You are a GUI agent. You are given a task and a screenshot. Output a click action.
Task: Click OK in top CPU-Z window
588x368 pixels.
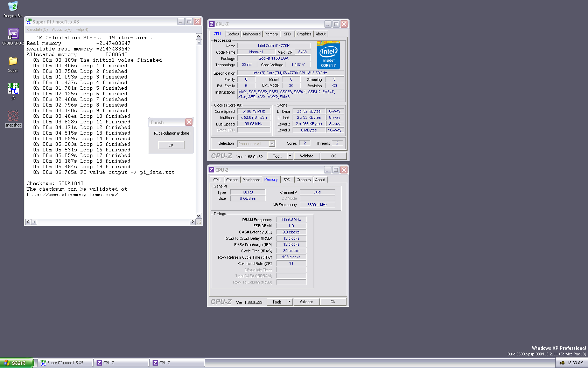333,156
